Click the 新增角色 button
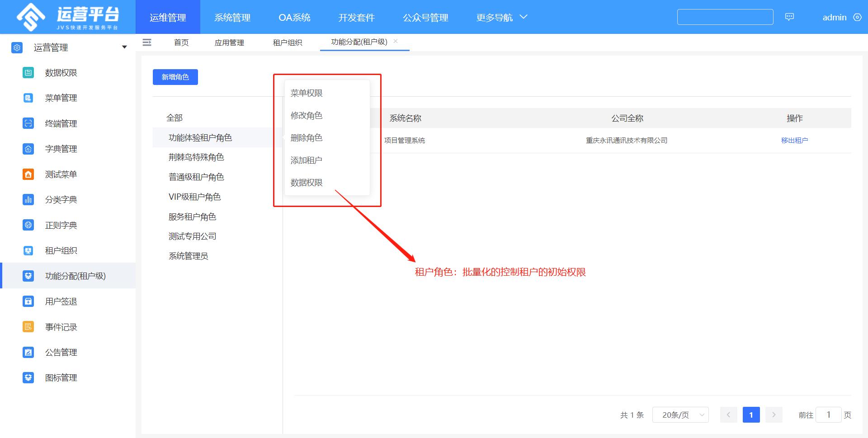The height and width of the screenshot is (438, 868). click(175, 77)
